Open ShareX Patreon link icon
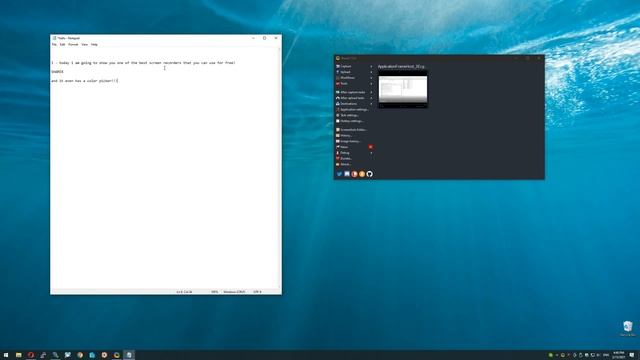 354,174
